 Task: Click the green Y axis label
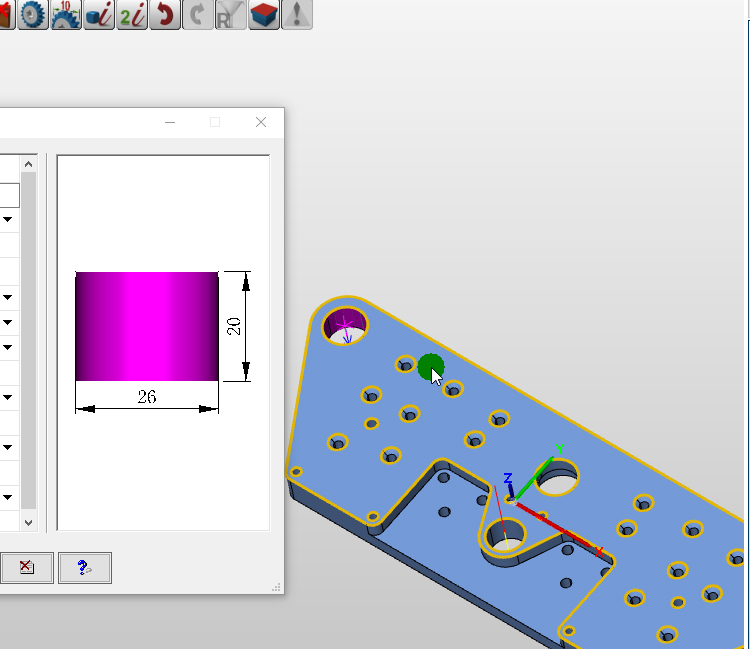[x=560, y=449]
